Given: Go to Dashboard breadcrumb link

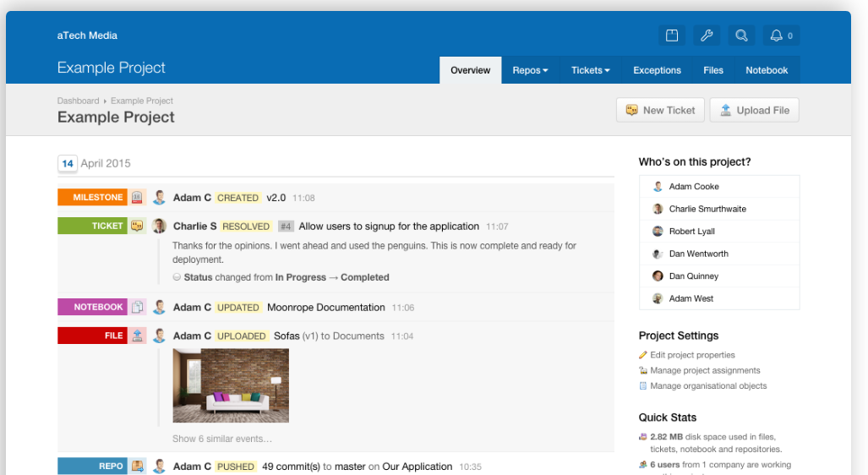Looking at the screenshot, I should click(78, 101).
